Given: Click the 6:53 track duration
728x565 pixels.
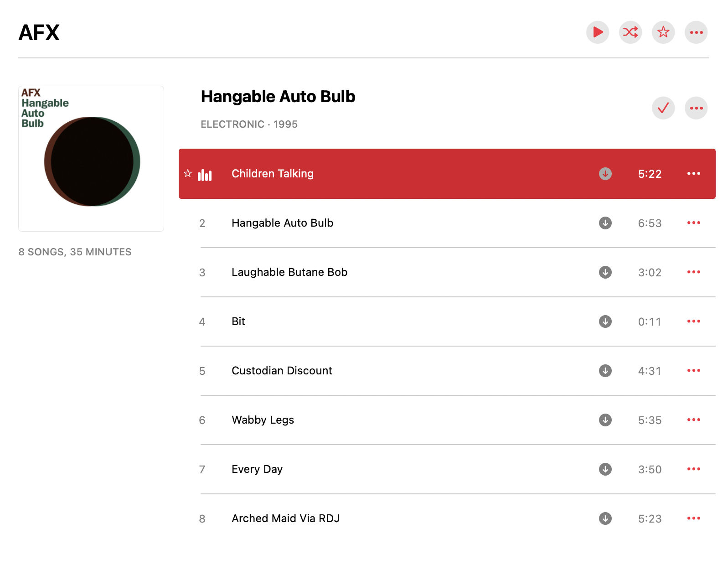Looking at the screenshot, I should (x=650, y=223).
